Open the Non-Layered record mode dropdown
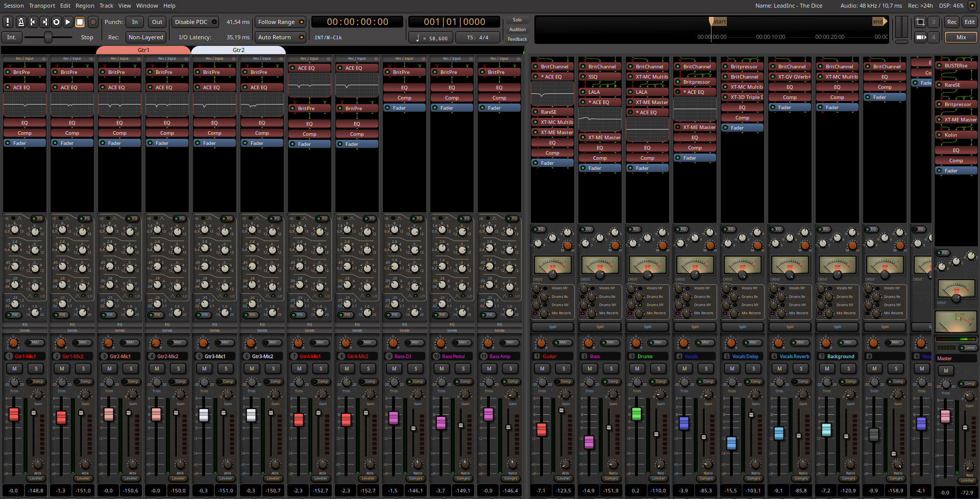This screenshot has height=499, width=980. point(145,37)
